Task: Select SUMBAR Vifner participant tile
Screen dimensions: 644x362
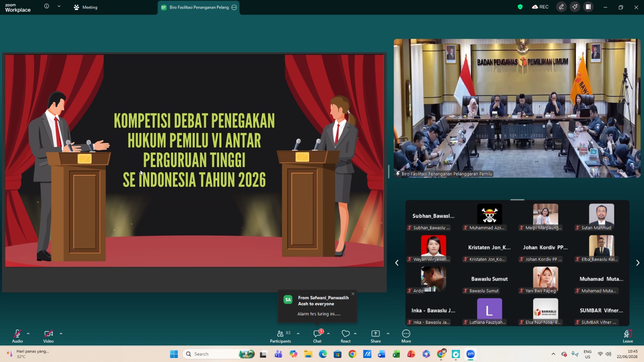Action: [x=601, y=312]
